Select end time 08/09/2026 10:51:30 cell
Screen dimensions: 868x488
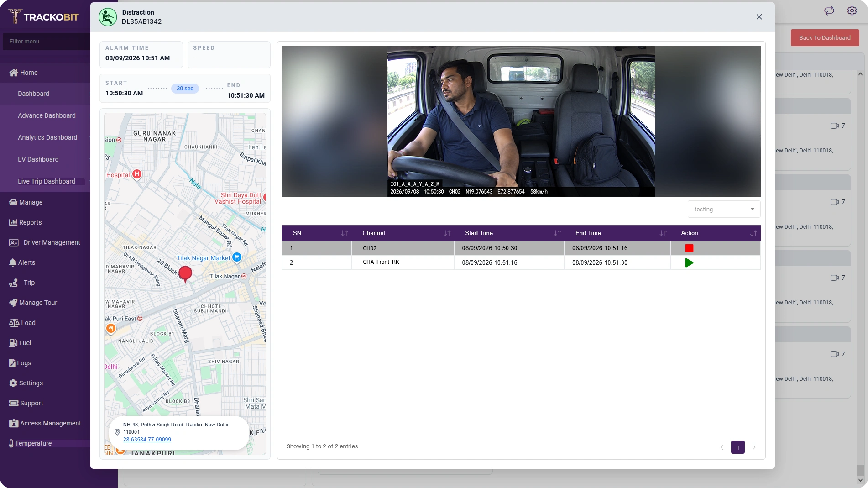(x=617, y=262)
